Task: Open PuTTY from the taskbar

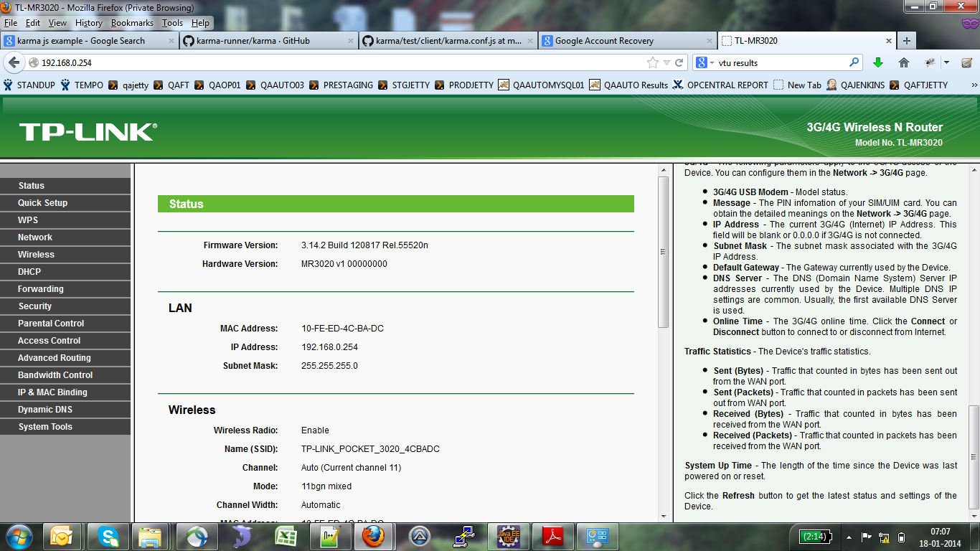Action: (465, 537)
